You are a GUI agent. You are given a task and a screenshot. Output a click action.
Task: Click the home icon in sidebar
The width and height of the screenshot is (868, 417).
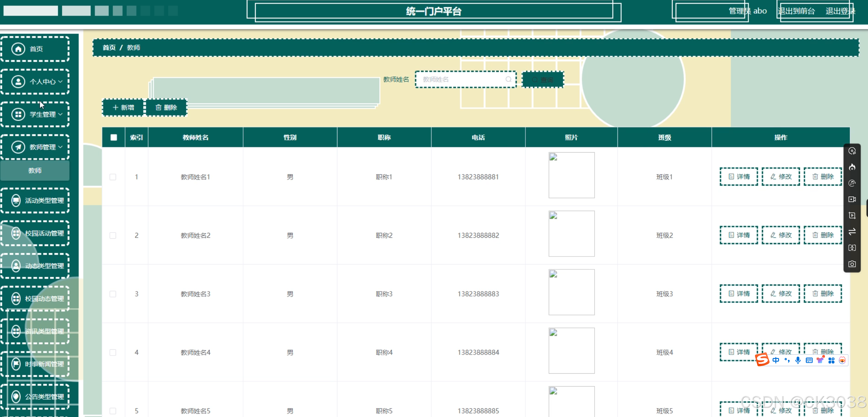[x=18, y=49]
